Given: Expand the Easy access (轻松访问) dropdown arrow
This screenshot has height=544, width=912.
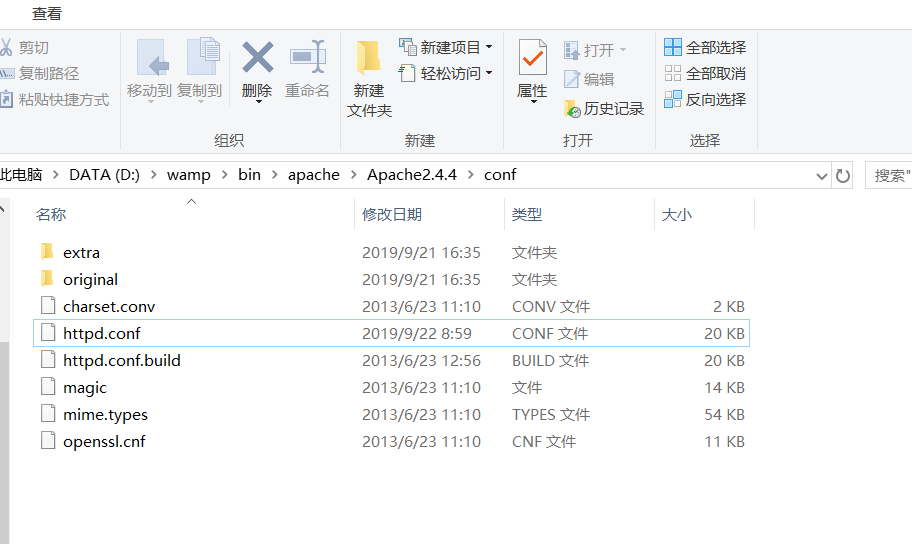Looking at the screenshot, I should point(489,73).
